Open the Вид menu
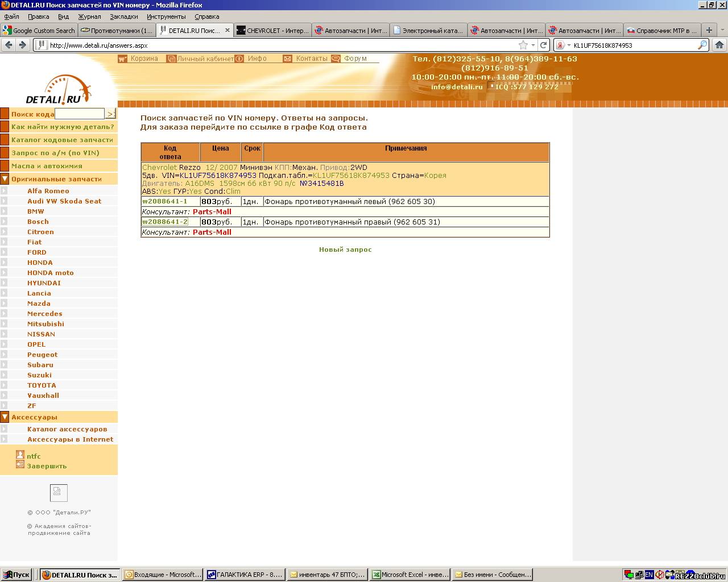Image resolution: width=728 pixels, height=582 pixels. tap(63, 16)
